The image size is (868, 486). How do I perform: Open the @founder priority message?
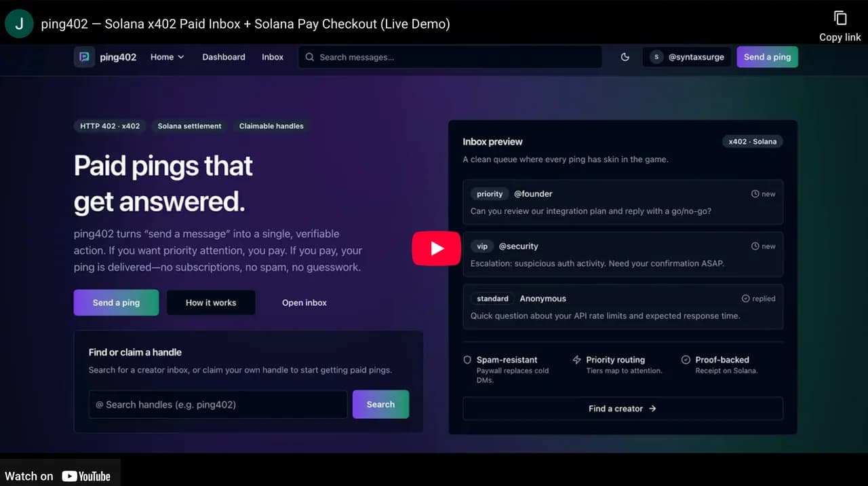coord(623,202)
